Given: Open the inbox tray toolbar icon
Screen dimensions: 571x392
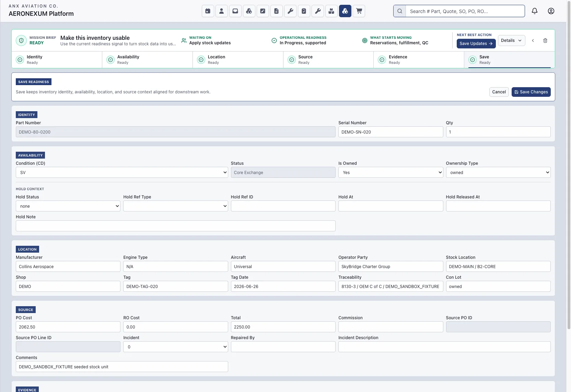Looking at the screenshot, I should (235, 11).
